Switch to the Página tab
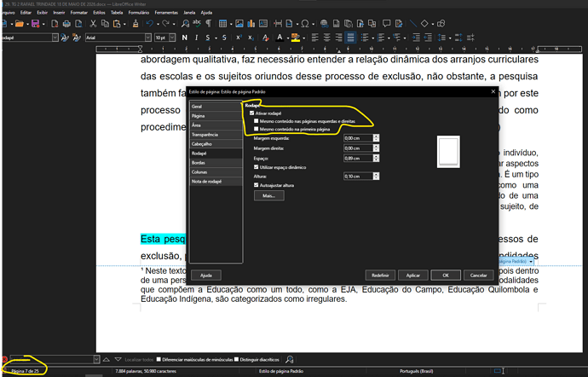 [216, 116]
